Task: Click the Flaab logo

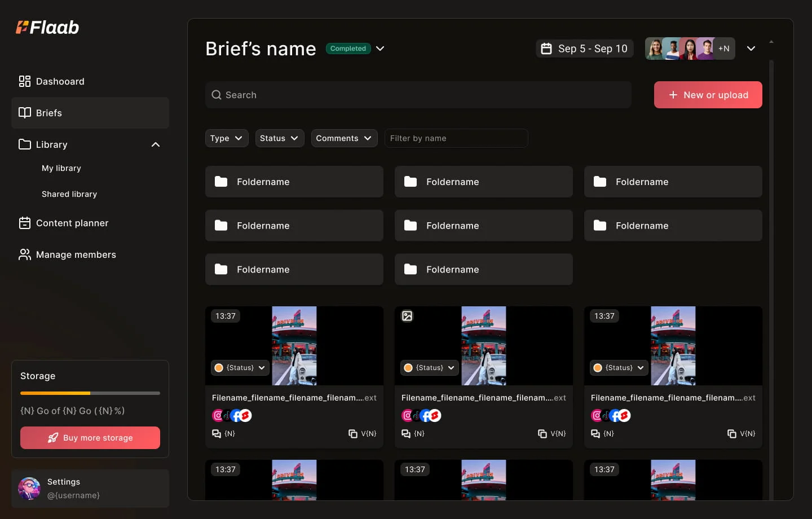Action: coord(47,27)
